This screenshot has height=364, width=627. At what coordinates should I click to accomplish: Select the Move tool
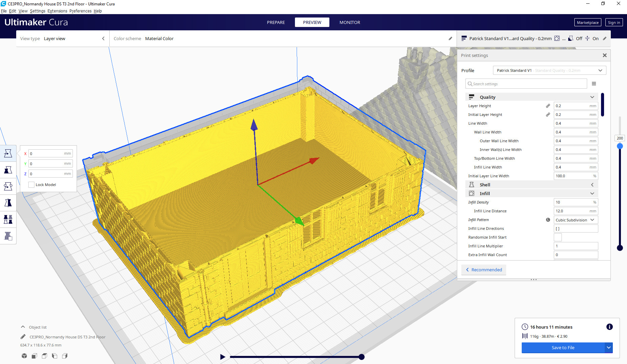point(8,153)
